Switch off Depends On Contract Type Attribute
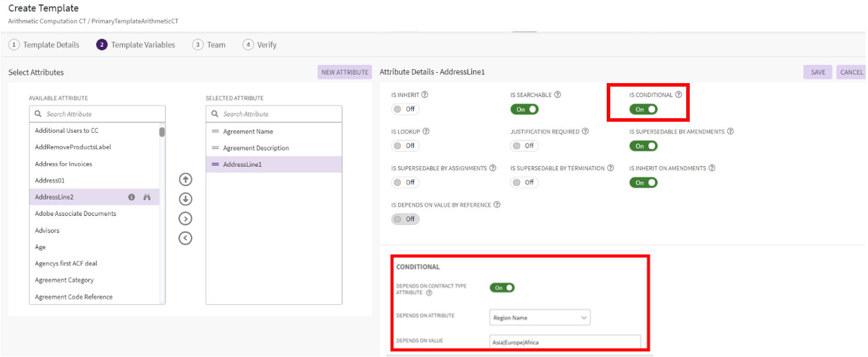 click(502, 287)
